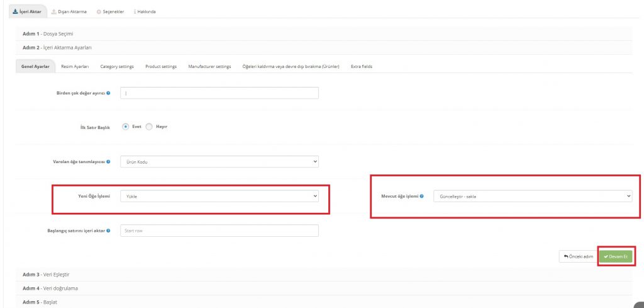Expand Adım 4 - Veri doğrulama section
Viewport: 644px width, 308px height.
pyautogui.click(x=324, y=288)
